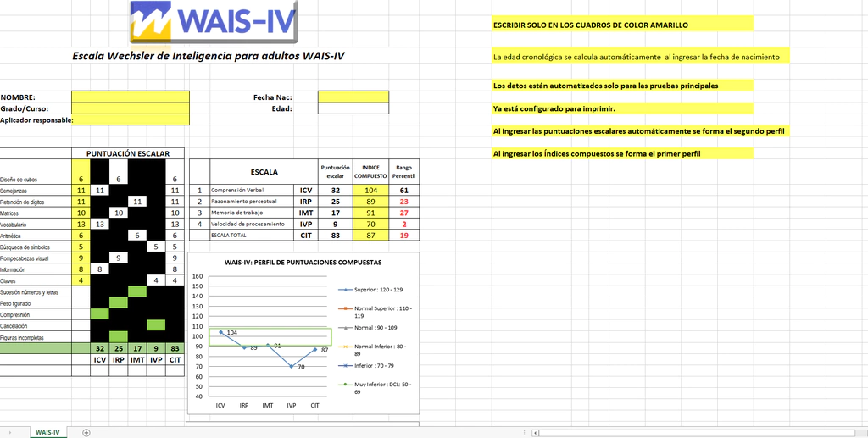The height and width of the screenshot is (438, 868).
Task: Click the yellow Vocabulario score cell
Action: pyautogui.click(x=81, y=224)
